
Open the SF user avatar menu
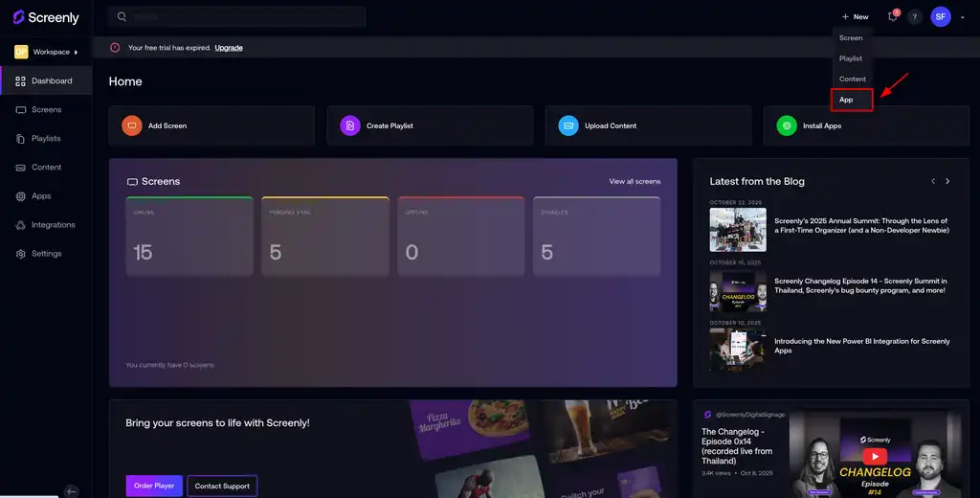pos(941,17)
